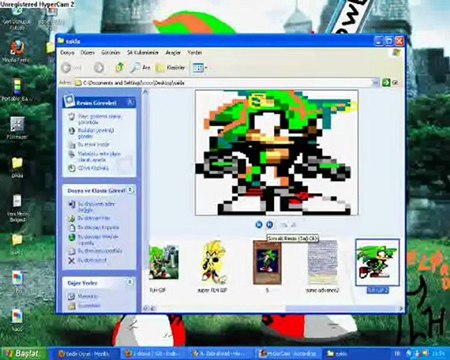Open the Yeni Metin Belgesi desktop file
450x360 pixels.
point(17,208)
